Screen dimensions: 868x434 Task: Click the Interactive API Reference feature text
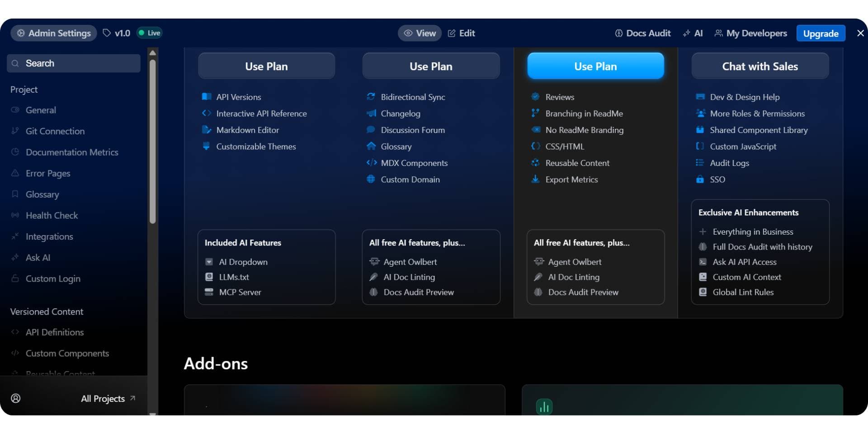(x=261, y=113)
